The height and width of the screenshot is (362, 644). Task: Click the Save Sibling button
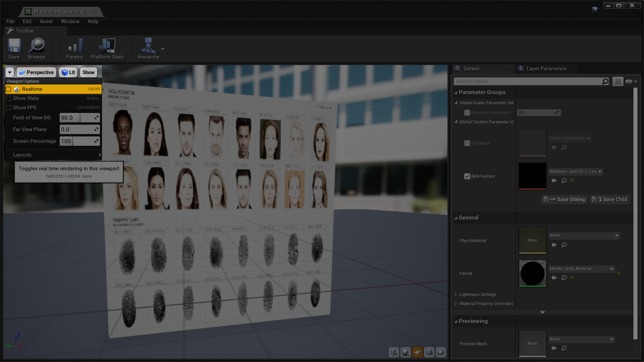point(565,199)
